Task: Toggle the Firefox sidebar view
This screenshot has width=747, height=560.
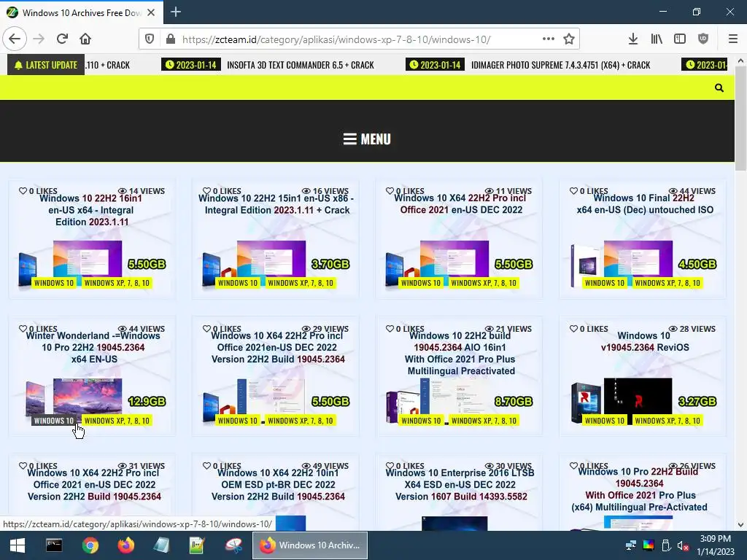Action: [680, 39]
